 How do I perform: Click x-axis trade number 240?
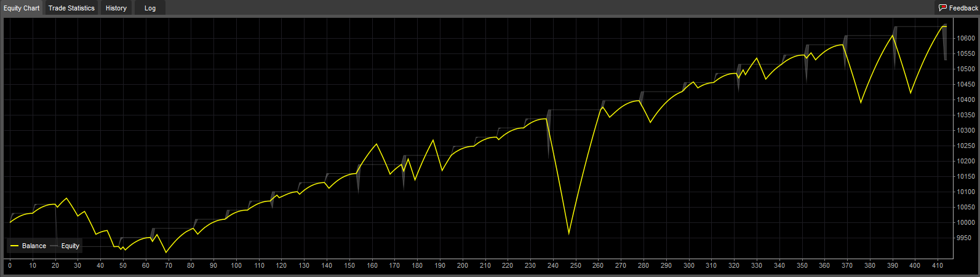(x=553, y=265)
